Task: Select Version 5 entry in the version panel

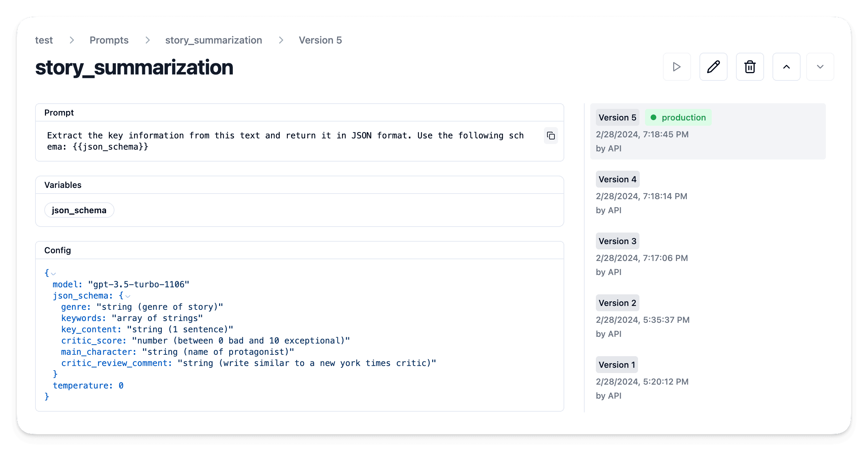Action: point(617,117)
